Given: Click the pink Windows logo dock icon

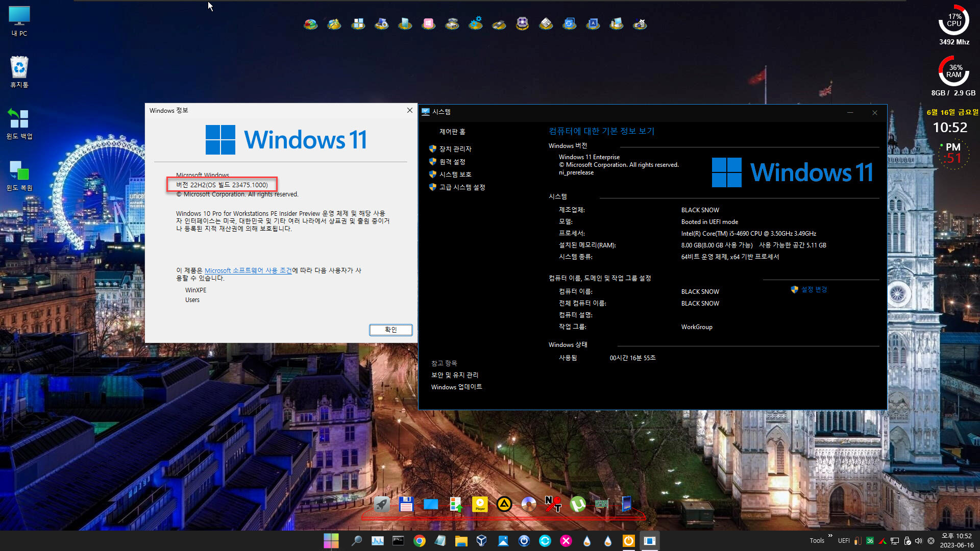Looking at the screenshot, I should [x=428, y=23].
